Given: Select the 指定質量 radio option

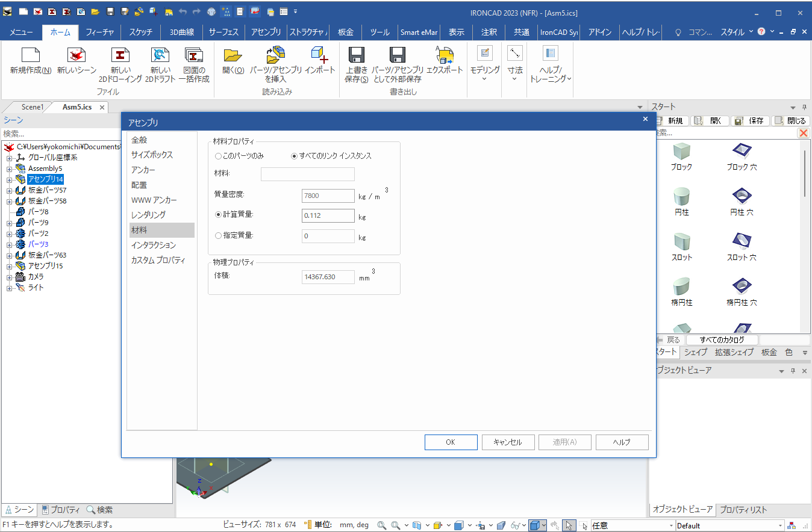Looking at the screenshot, I should (218, 236).
